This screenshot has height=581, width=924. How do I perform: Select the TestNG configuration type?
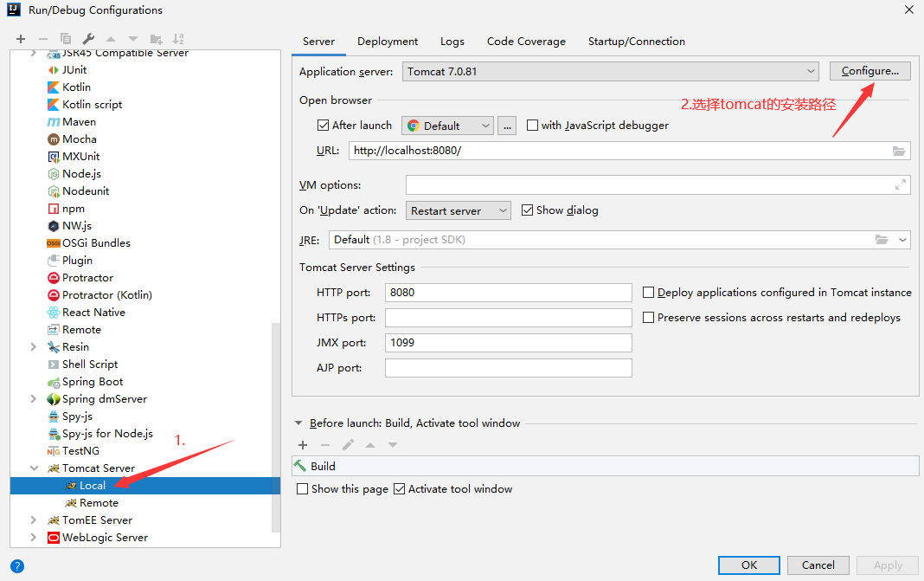pyautogui.click(x=80, y=450)
